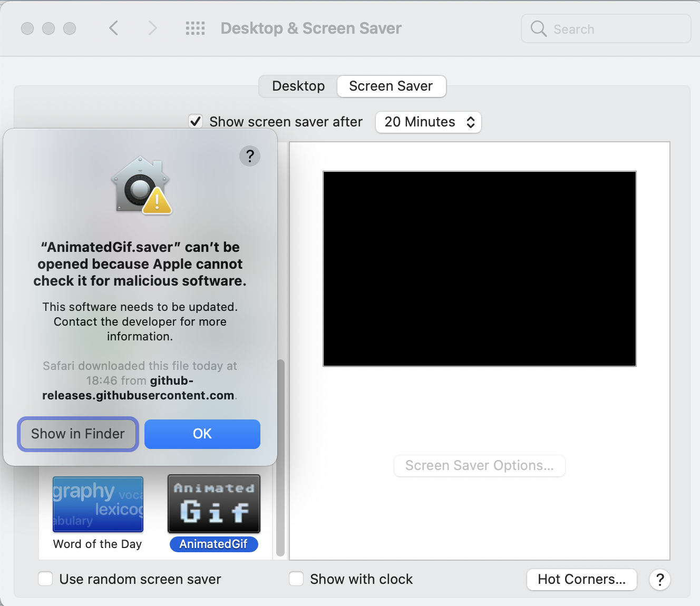Click the Word of the Day label
Image resolution: width=700 pixels, height=606 pixels.
pyautogui.click(x=98, y=544)
